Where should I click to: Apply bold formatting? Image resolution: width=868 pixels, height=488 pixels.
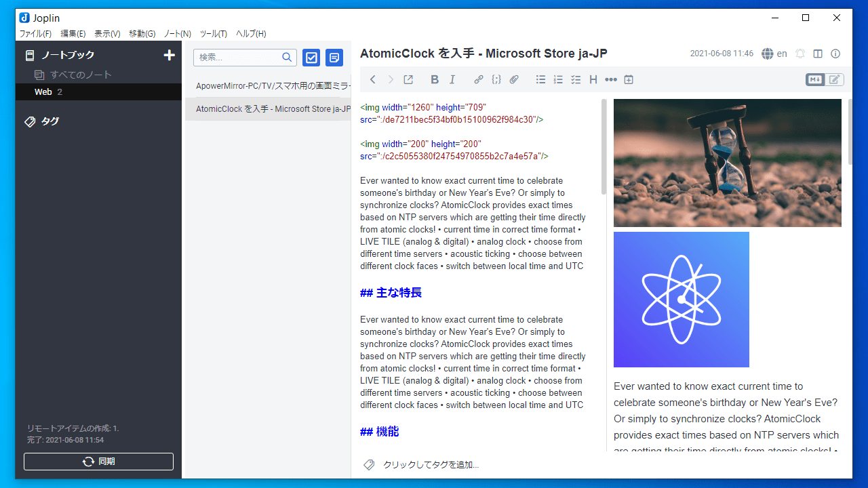(435, 80)
